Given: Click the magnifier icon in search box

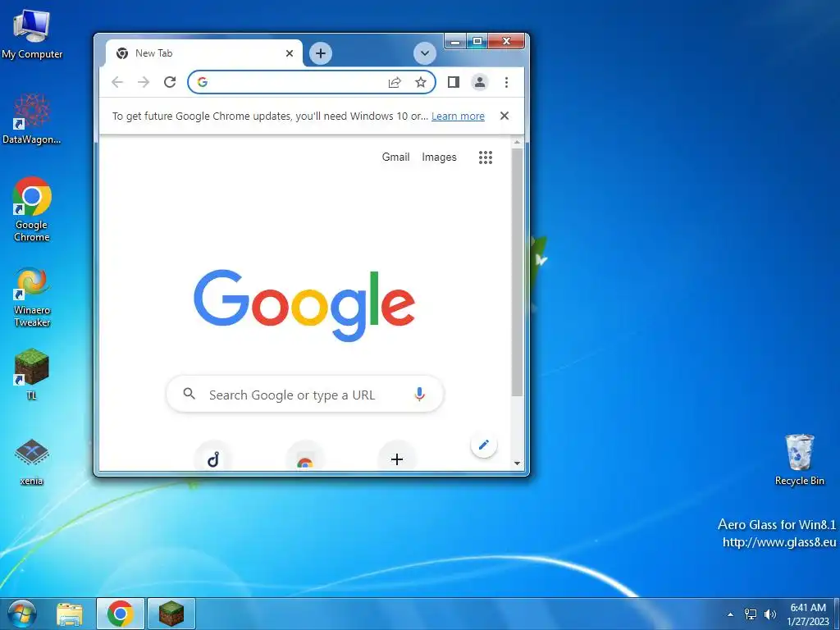Looking at the screenshot, I should click(x=189, y=394).
